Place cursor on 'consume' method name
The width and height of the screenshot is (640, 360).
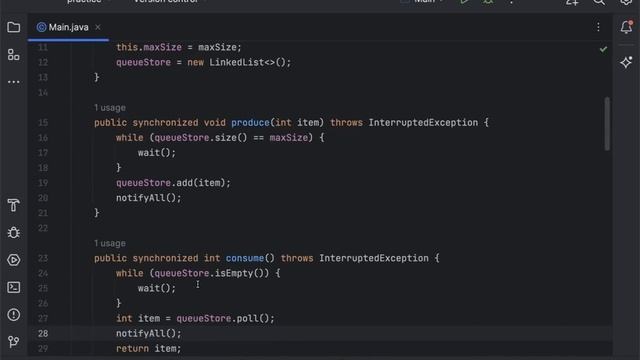coord(245,258)
